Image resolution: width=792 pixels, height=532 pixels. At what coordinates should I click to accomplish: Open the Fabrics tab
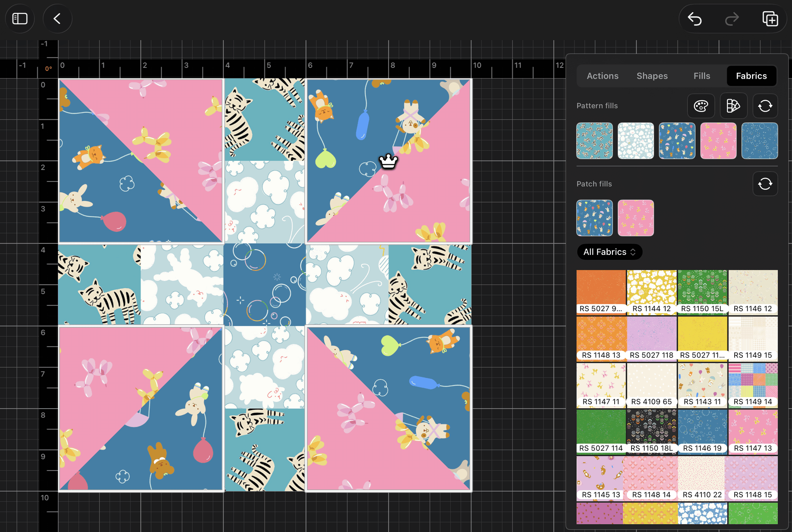pyautogui.click(x=751, y=76)
